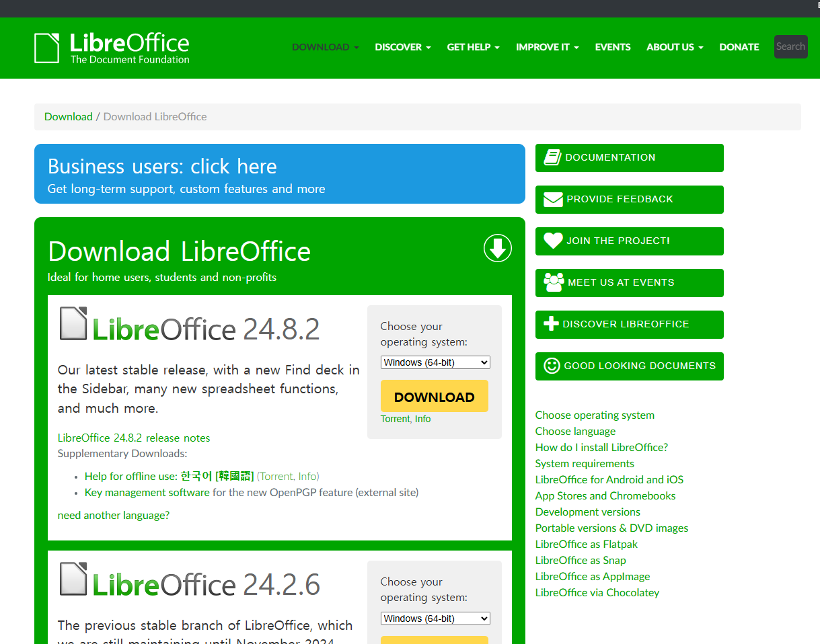Click LibreOffice for Android and iOS link
Screen dimensions: 820x644
(x=609, y=479)
